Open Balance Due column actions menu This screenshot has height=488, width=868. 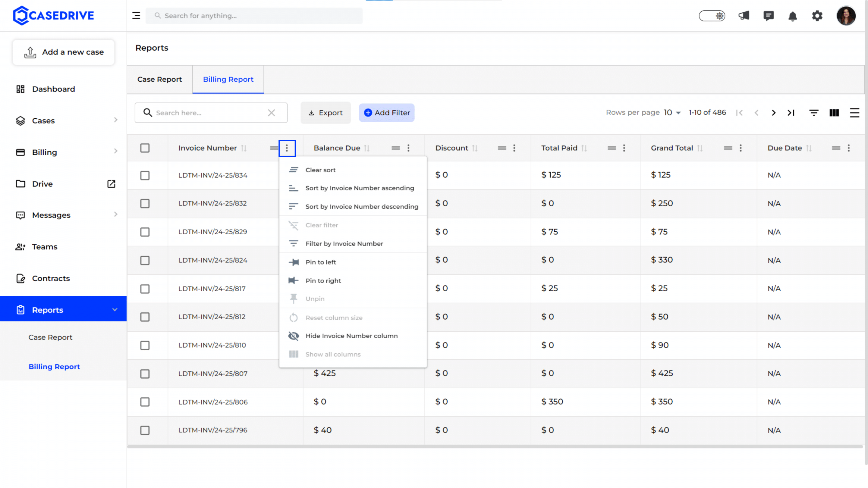pos(408,148)
